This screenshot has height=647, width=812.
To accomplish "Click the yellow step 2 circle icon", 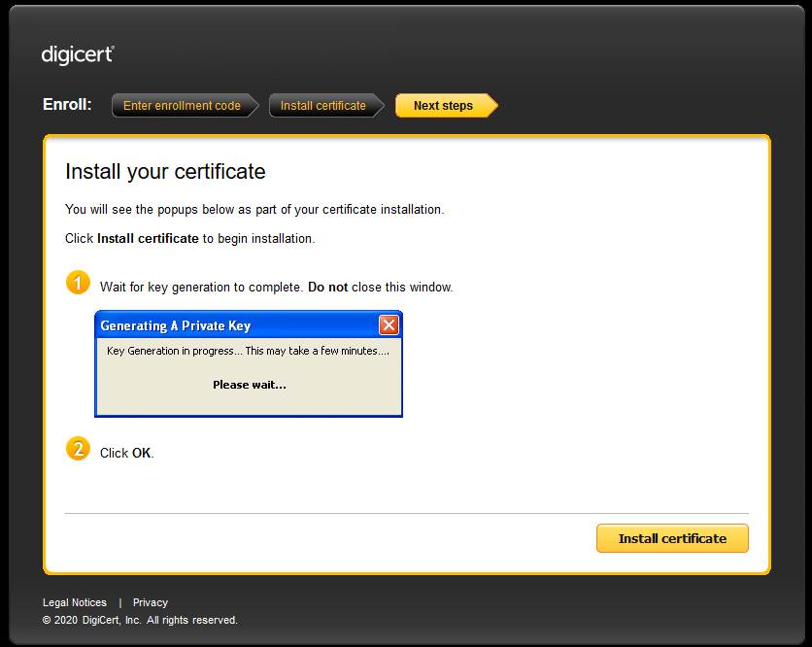I will coord(78,449).
